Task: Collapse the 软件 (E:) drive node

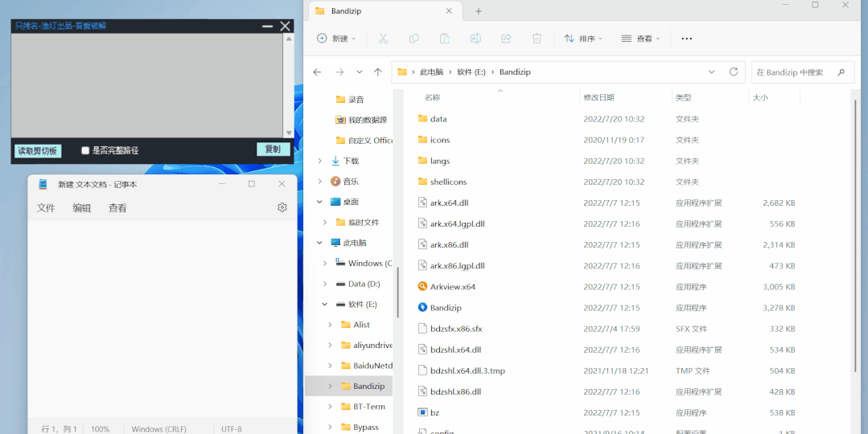Action: [x=325, y=304]
